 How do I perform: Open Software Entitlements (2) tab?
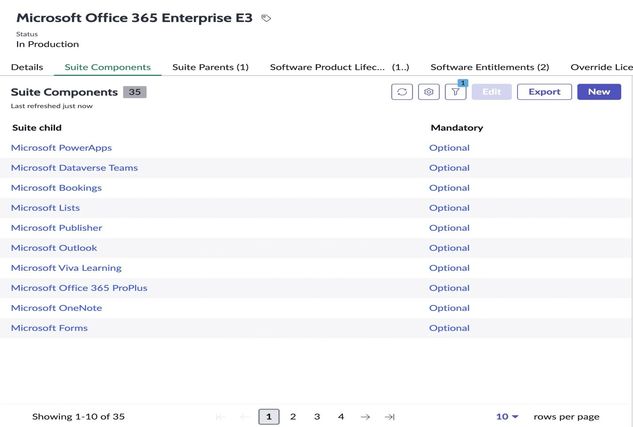[x=490, y=67]
